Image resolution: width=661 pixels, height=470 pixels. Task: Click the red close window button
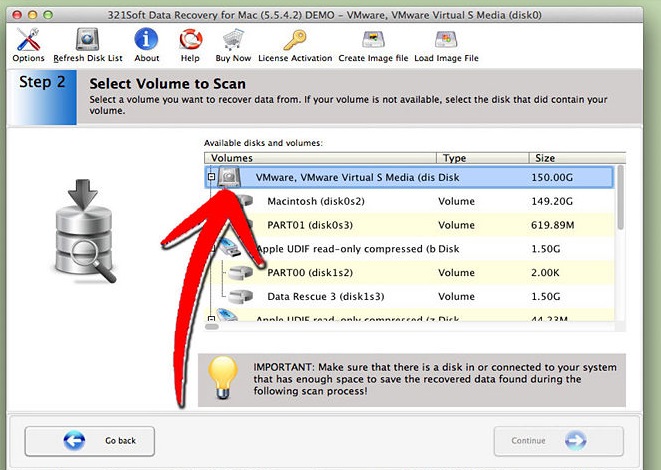click(17, 15)
